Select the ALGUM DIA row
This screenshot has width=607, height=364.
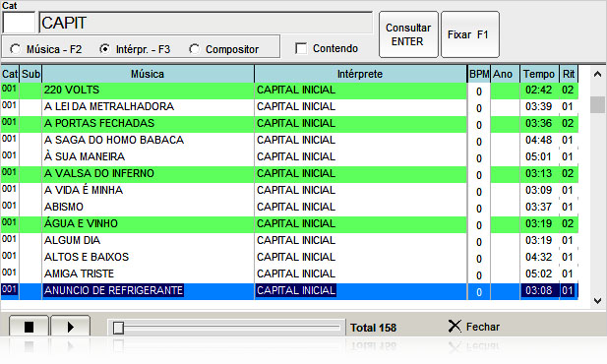pos(289,240)
